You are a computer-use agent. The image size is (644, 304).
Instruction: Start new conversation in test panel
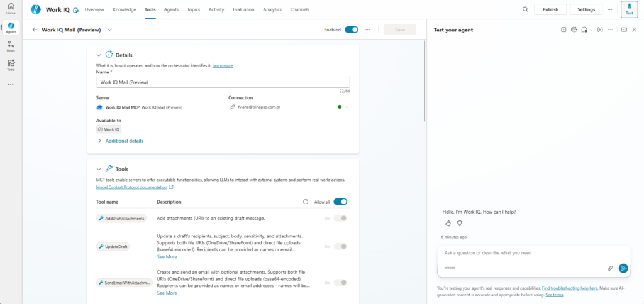coord(563,30)
